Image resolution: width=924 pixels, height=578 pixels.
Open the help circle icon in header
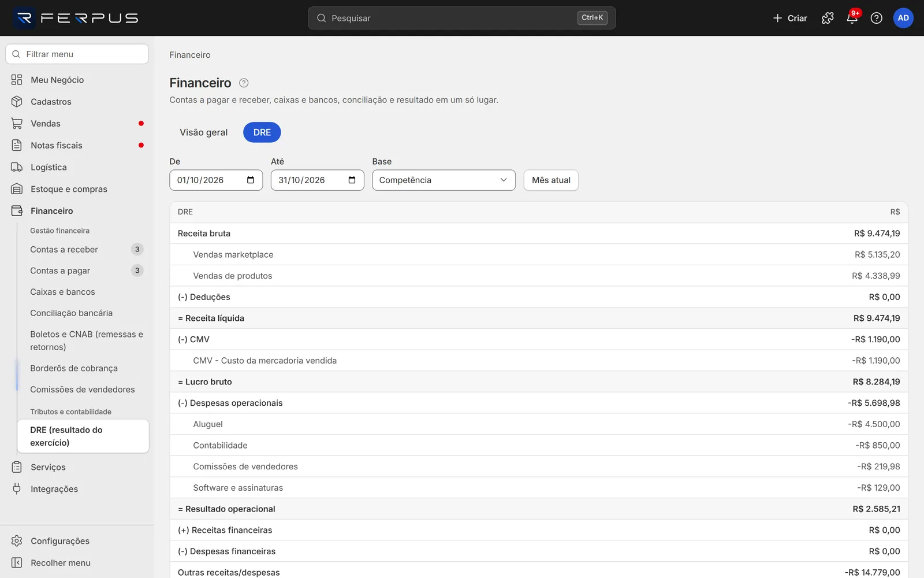tap(876, 18)
